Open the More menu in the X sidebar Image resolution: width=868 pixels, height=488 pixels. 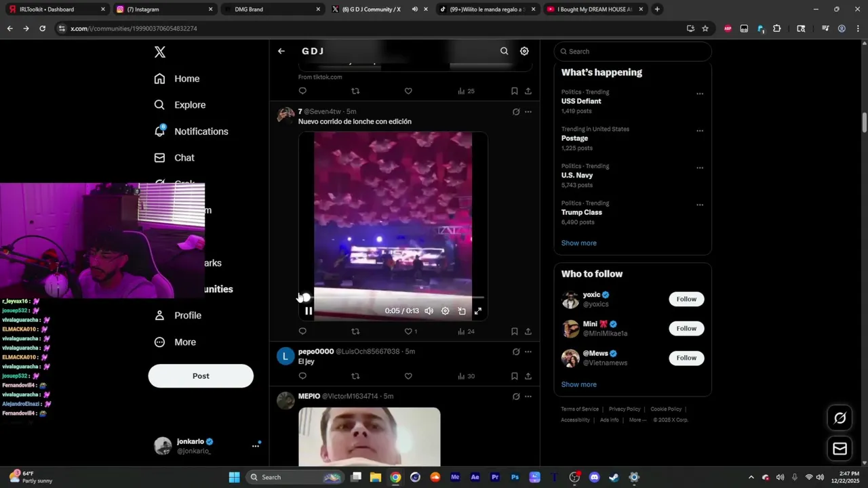point(175,342)
